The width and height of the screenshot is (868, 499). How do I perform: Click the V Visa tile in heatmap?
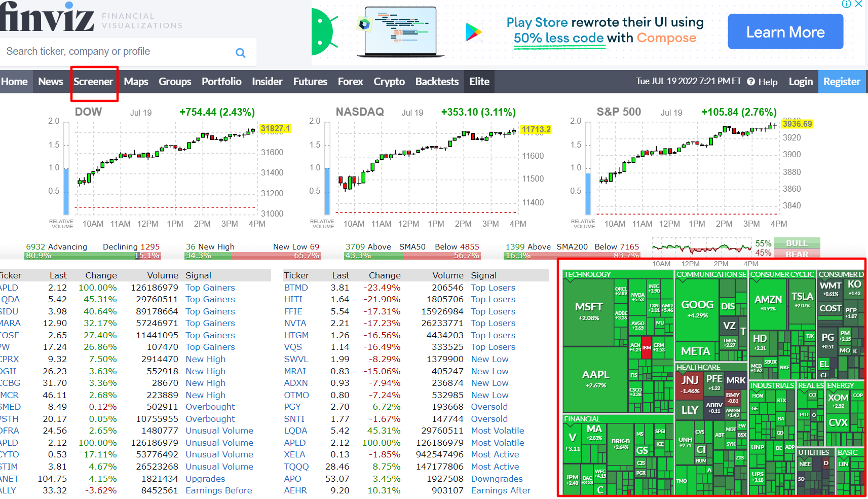click(573, 442)
